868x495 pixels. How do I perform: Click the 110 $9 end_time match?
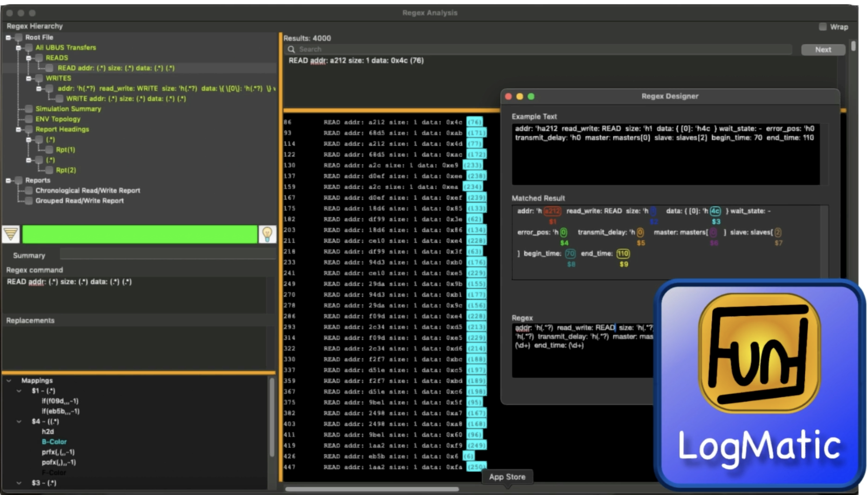pyautogui.click(x=623, y=254)
